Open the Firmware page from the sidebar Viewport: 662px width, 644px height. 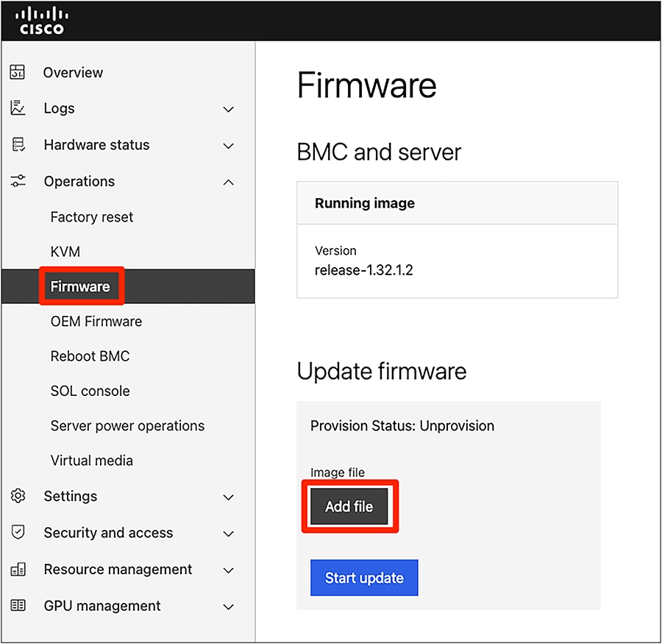[x=80, y=286]
